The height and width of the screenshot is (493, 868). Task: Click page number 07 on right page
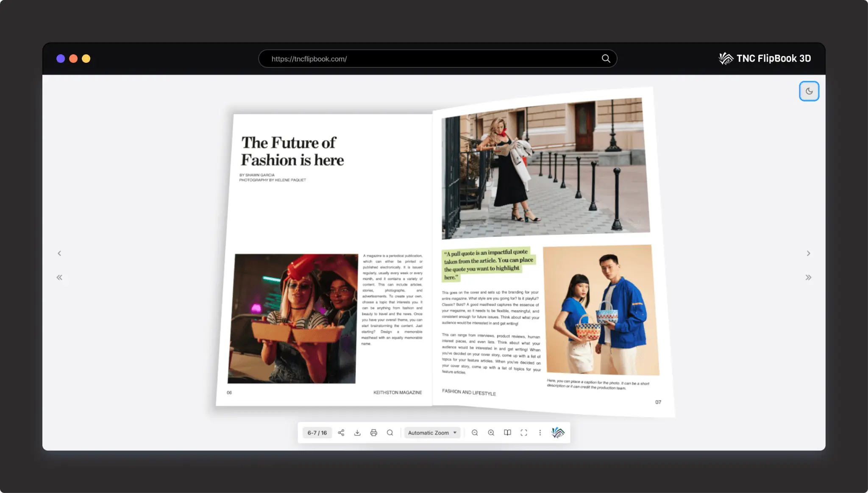point(658,402)
